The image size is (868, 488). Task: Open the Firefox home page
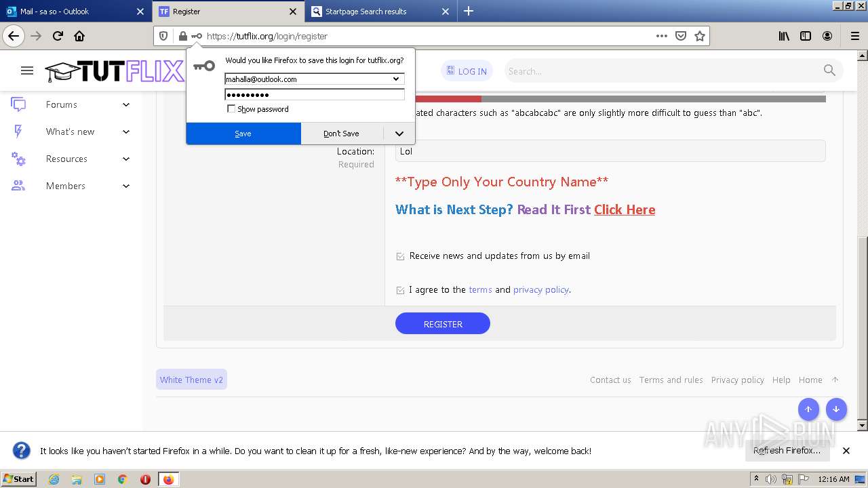[x=79, y=36]
